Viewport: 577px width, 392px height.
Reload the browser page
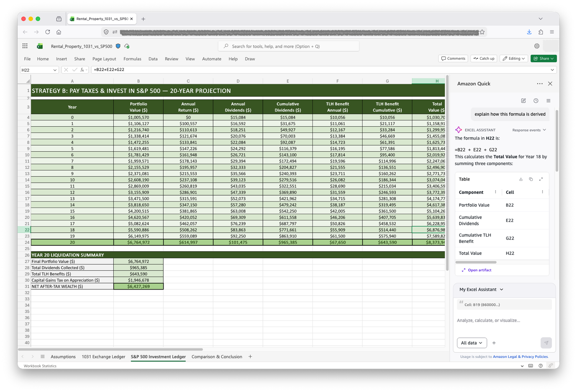click(48, 32)
